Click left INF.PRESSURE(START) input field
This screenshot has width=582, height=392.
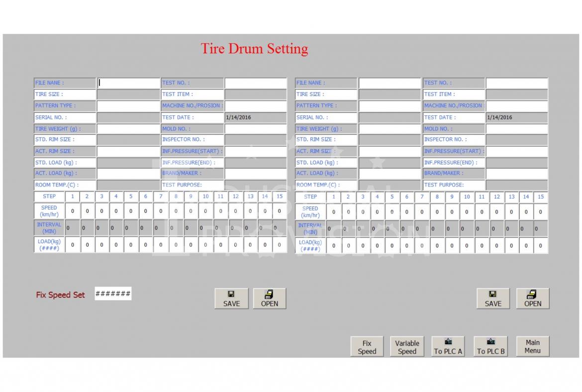[x=255, y=151]
